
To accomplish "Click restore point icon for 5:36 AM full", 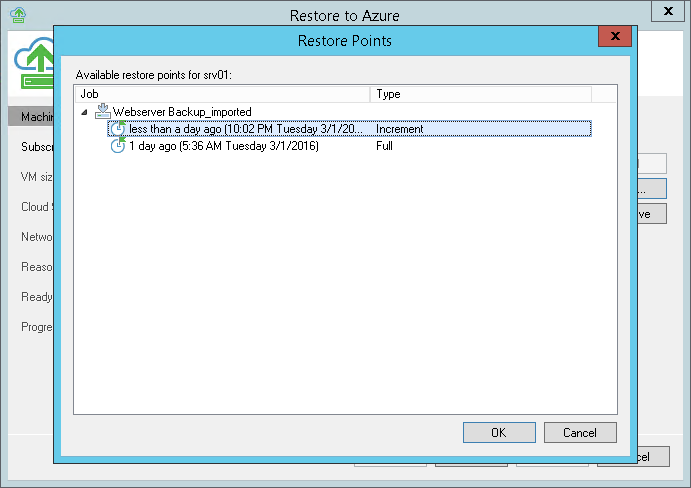I will coord(118,145).
